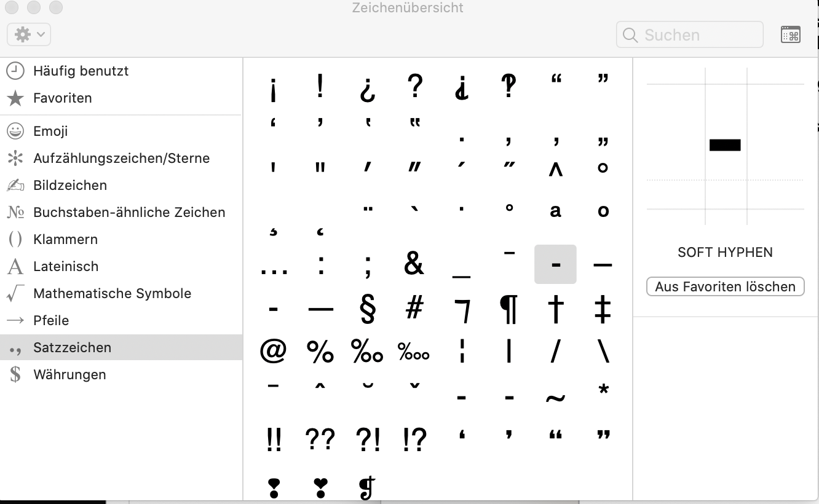The height and width of the screenshot is (504, 819).
Task: Select the single dagger † character
Action: (x=556, y=309)
